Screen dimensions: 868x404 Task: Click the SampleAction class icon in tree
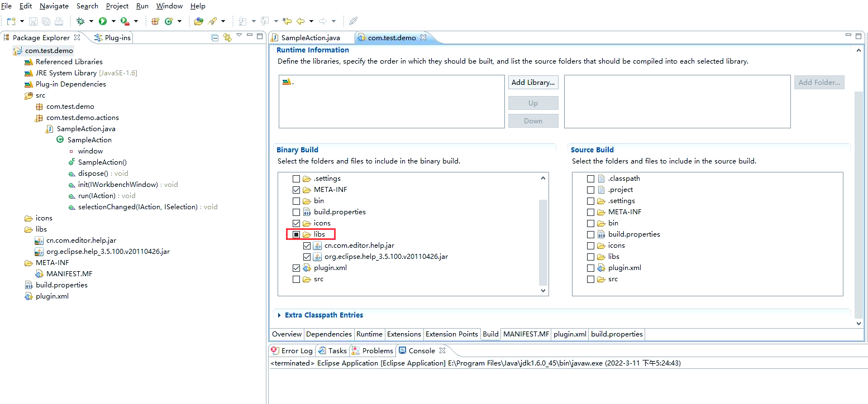click(x=60, y=140)
